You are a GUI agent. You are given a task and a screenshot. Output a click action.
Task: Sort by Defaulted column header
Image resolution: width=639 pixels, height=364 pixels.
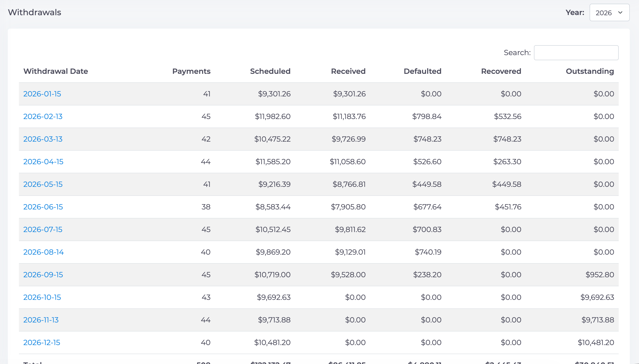(423, 71)
